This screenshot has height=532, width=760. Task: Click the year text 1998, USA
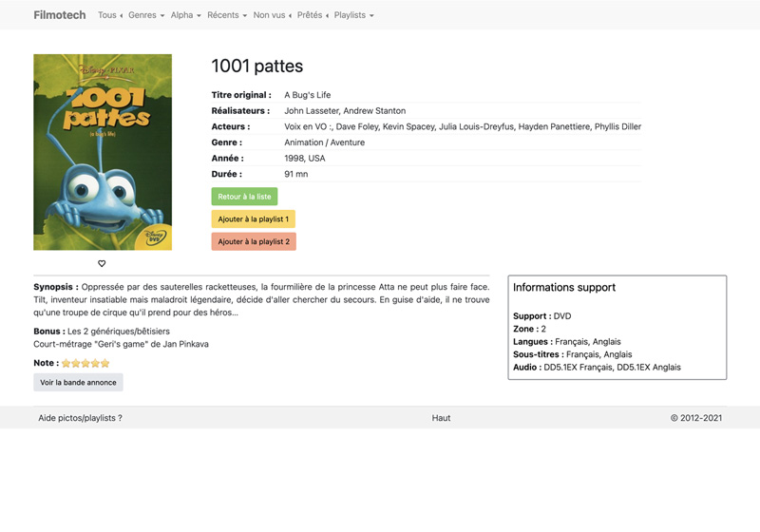[x=304, y=159]
